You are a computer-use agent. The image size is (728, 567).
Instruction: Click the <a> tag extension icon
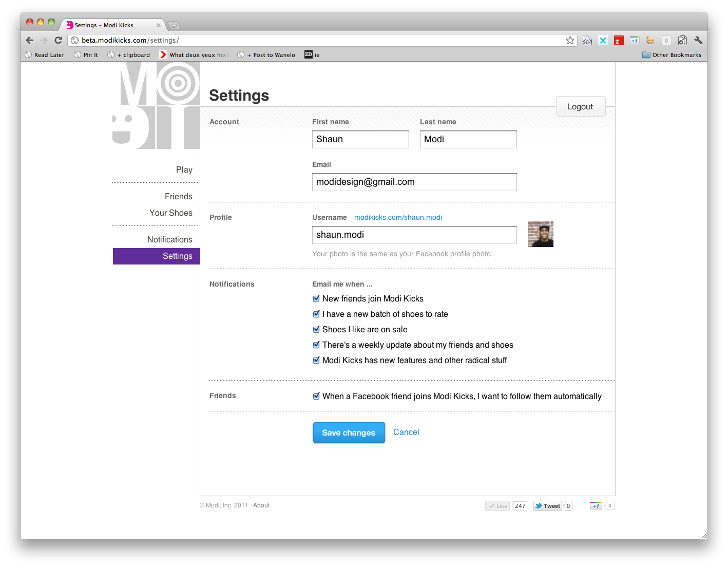tap(587, 41)
